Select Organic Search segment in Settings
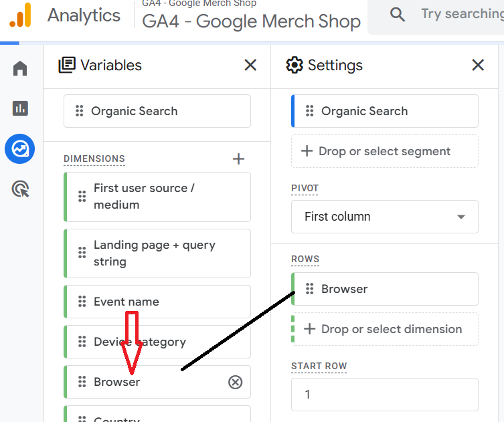Viewport: 504px width, 422px height. [385, 111]
